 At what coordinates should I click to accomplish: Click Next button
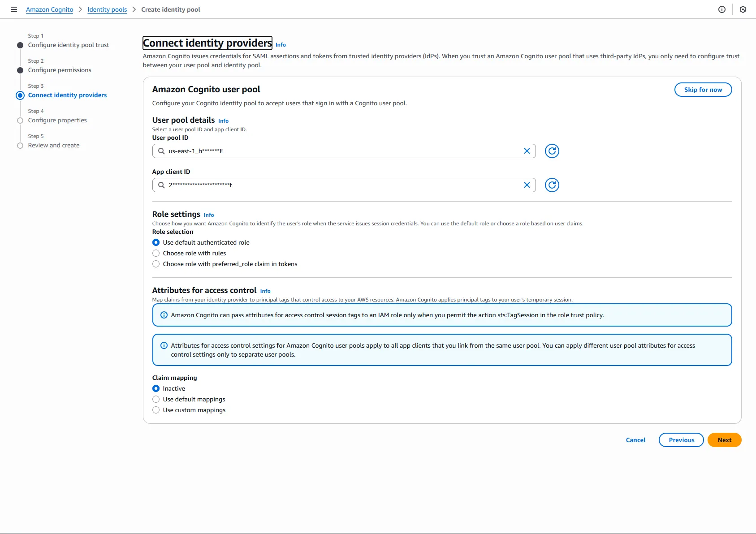(725, 440)
